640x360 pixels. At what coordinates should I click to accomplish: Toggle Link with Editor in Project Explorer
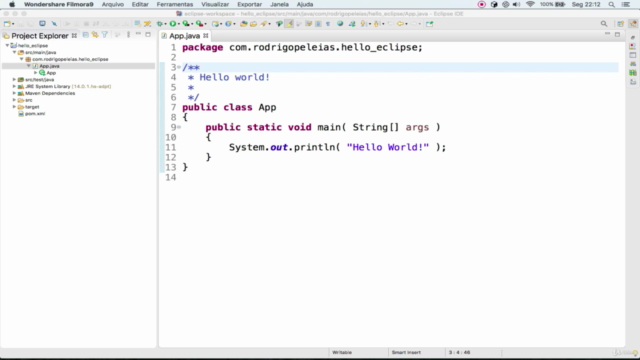[x=95, y=35]
